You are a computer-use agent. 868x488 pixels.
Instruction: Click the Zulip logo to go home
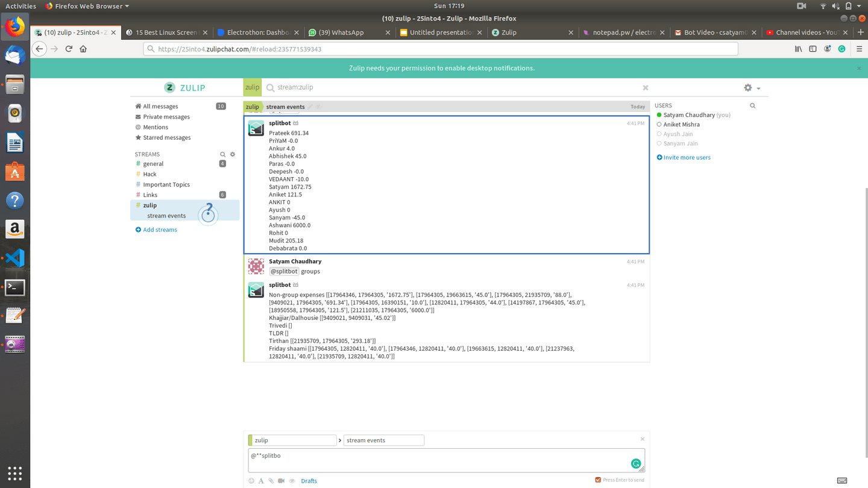click(x=185, y=87)
